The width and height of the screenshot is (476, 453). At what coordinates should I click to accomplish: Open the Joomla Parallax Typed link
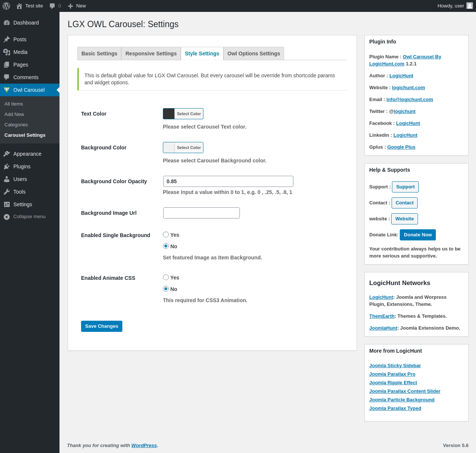click(x=395, y=408)
